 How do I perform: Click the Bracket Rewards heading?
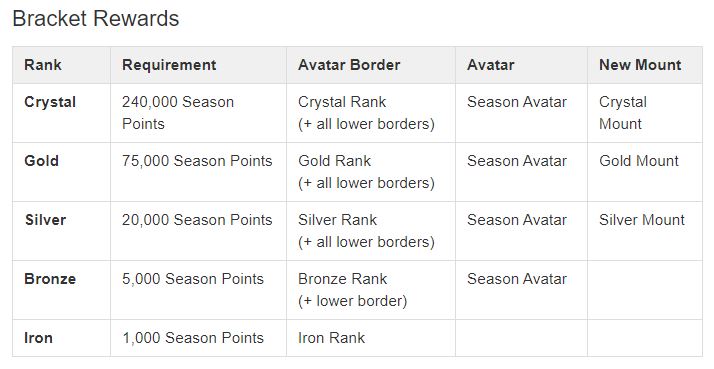pos(96,19)
